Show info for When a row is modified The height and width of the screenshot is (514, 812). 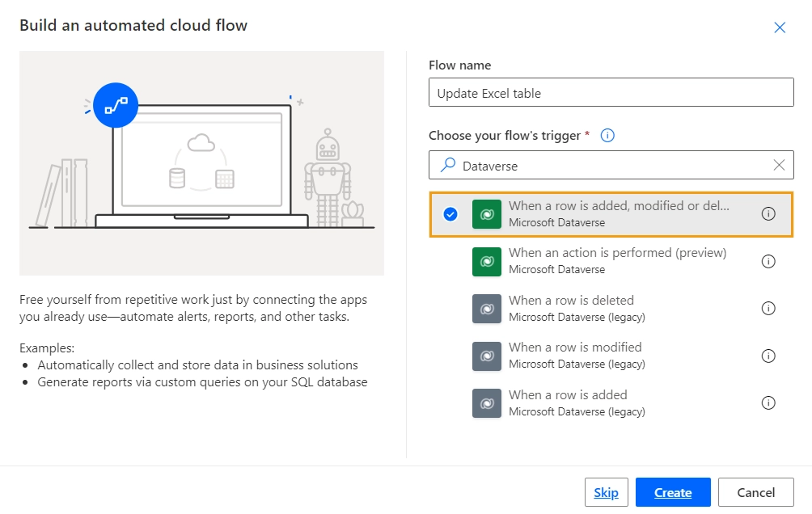768,356
